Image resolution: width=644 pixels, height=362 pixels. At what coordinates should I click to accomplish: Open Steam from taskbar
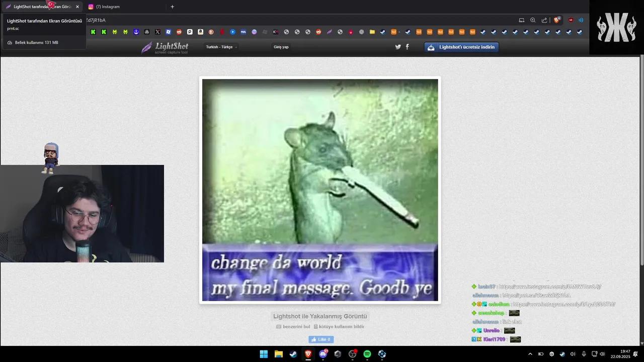[x=293, y=354]
